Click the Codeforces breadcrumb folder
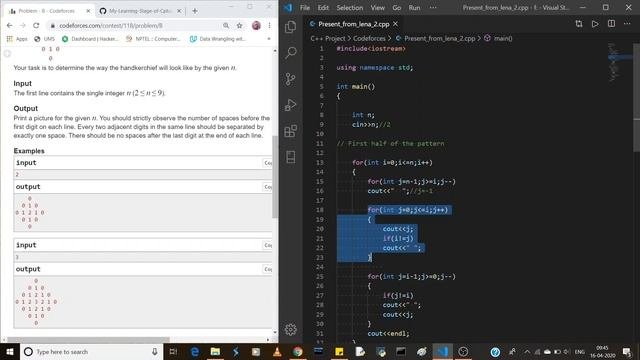640x360 pixels. (369, 38)
